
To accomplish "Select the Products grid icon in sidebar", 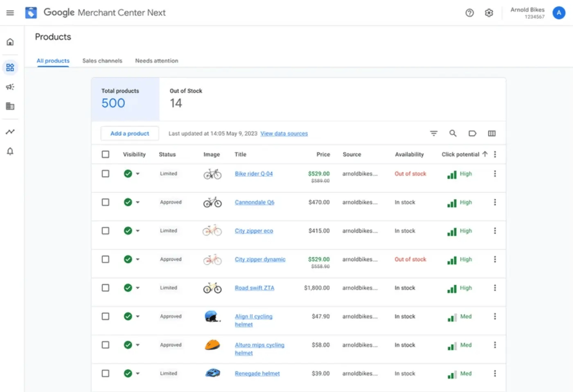I will coord(10,68).
